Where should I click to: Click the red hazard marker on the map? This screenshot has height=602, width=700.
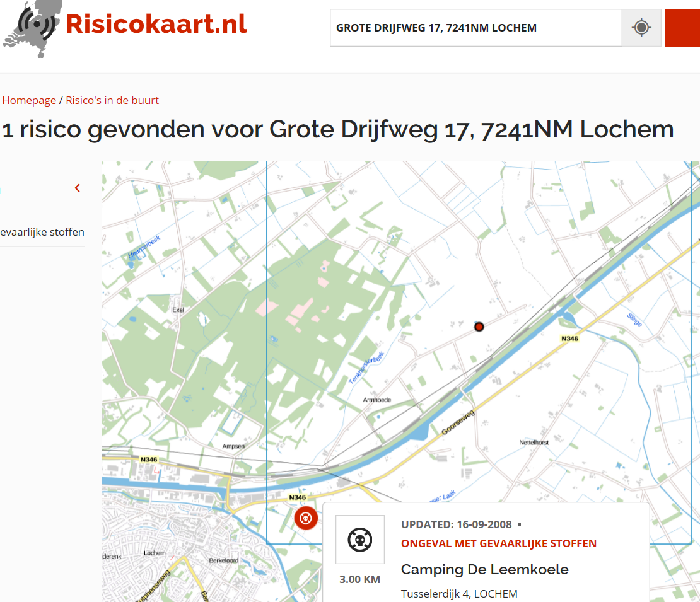pyautogui.click(x=306, y=518)
